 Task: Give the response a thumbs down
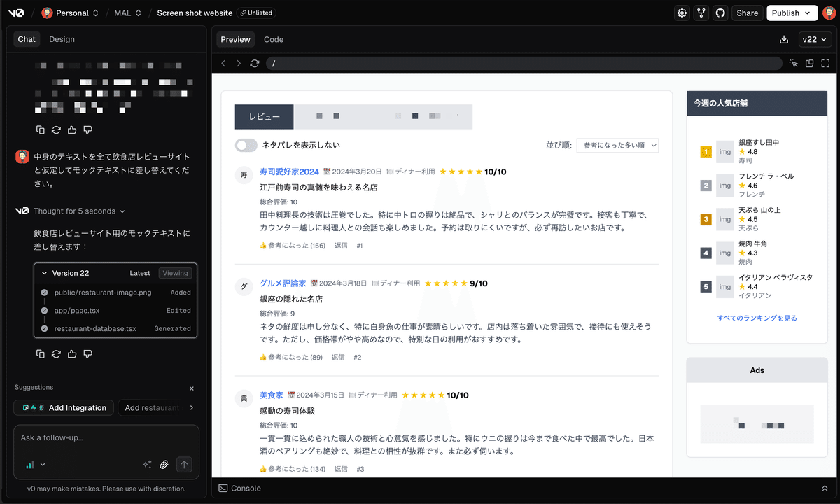coord(87,353)
